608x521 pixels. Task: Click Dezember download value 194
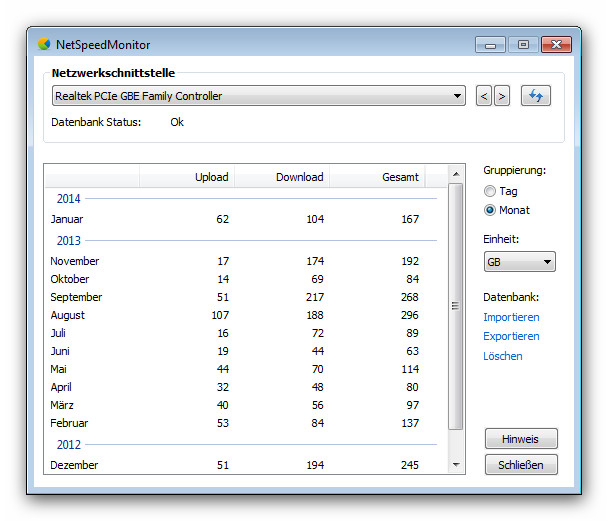coord(315,465)
